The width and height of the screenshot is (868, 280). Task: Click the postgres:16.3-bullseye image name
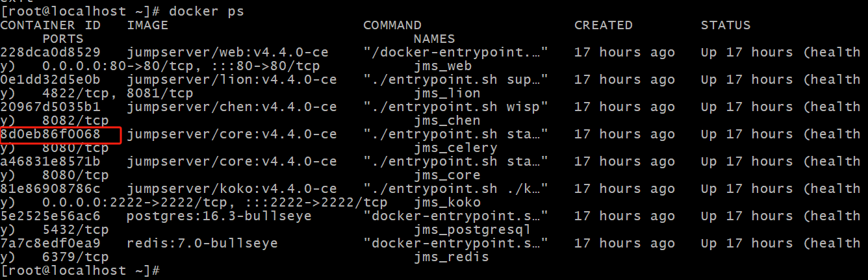(219, 216)
